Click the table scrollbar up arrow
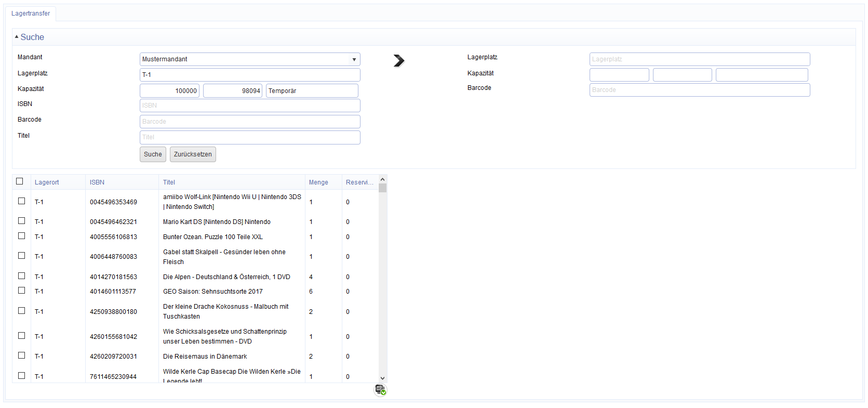Screen dimensions: 868x408 point(382,179)
